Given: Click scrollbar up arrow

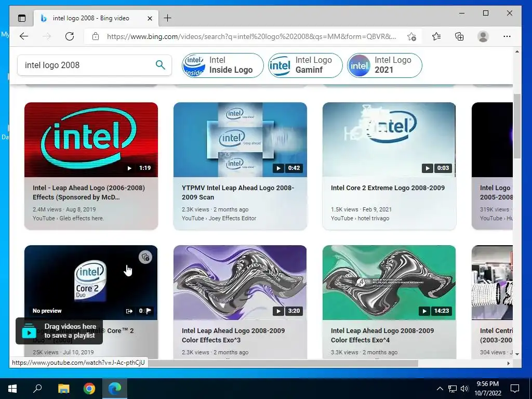Looking at the screenshot, I should [517, 51].
